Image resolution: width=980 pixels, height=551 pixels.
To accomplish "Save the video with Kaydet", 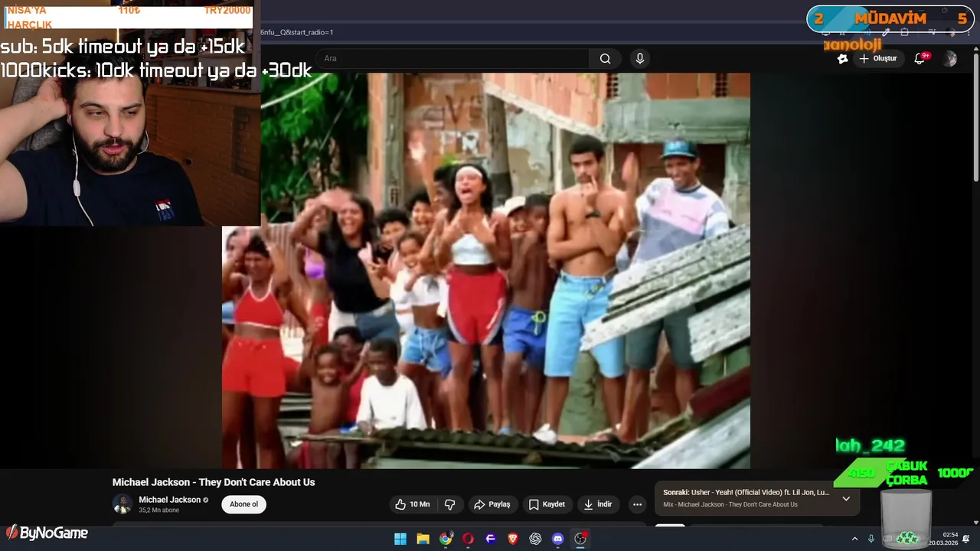I will (547, 504).
